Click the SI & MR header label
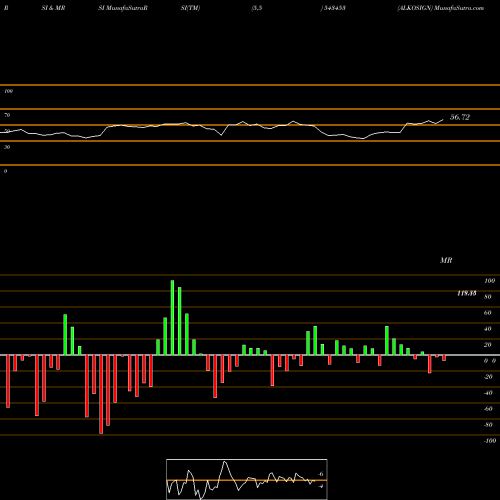The image size is (500, 500). [53, 8]
